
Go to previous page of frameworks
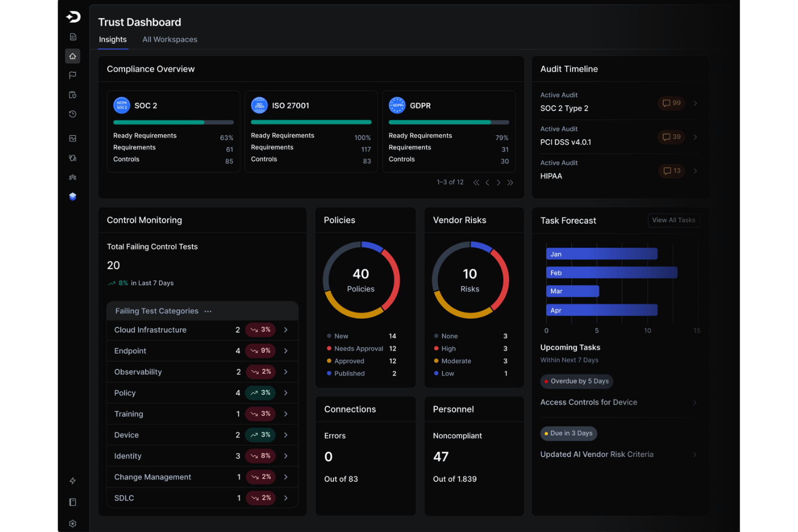click(x=487, y=183)
